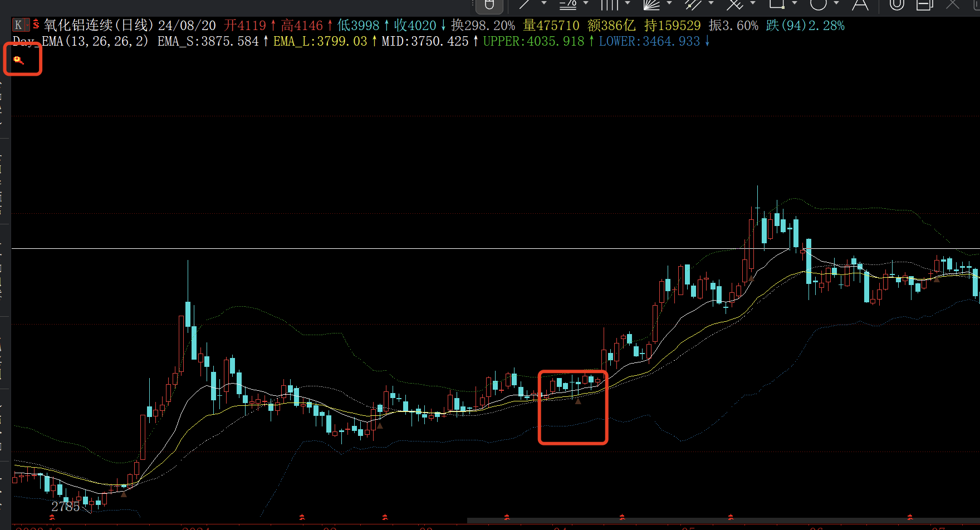Click the brown triangle marker at left edge of 2024 rally consolidation
Screen dimensions: 980x530
tap(380, 426)
